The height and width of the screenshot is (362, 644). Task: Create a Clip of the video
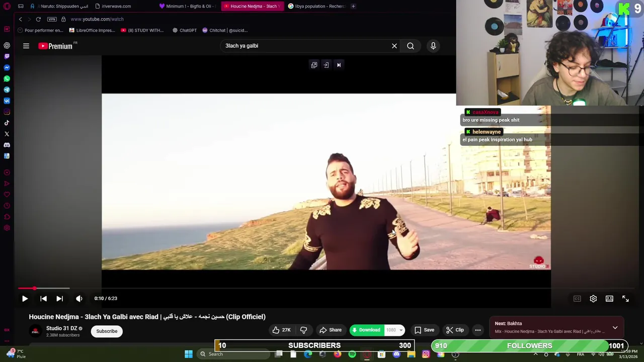coord(455,330)
